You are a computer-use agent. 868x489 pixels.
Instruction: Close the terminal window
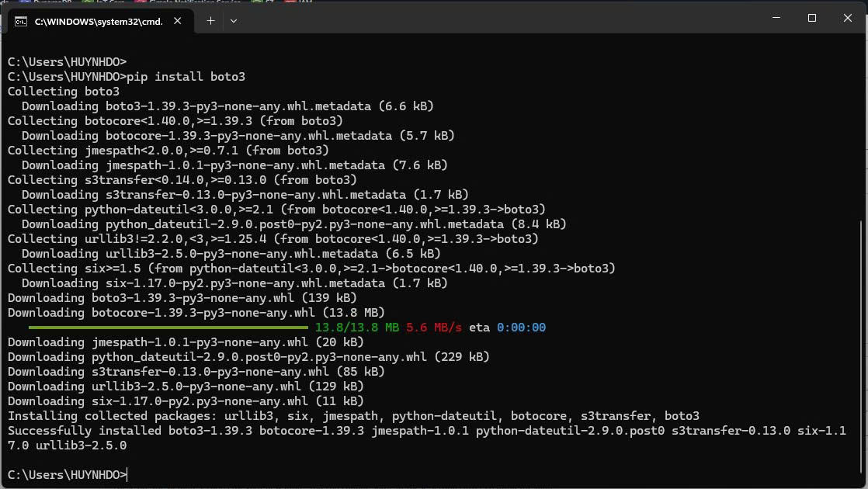click(848, 18)
